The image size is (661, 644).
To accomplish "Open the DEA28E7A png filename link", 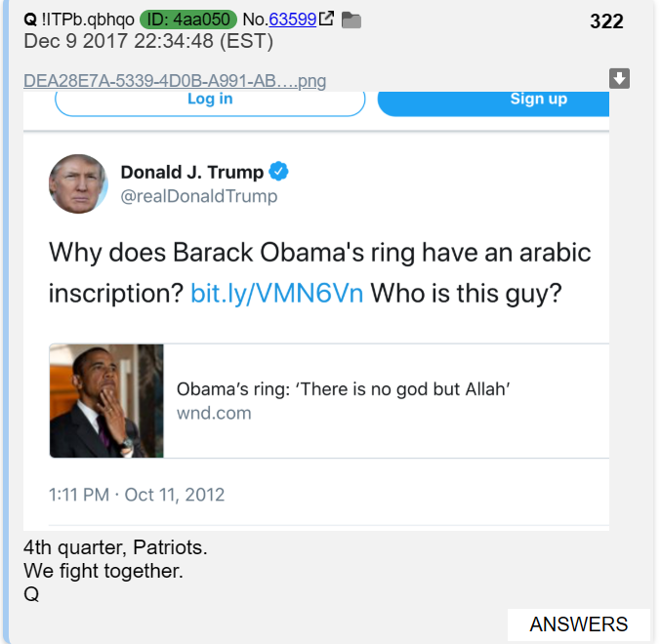I will 175,81.
